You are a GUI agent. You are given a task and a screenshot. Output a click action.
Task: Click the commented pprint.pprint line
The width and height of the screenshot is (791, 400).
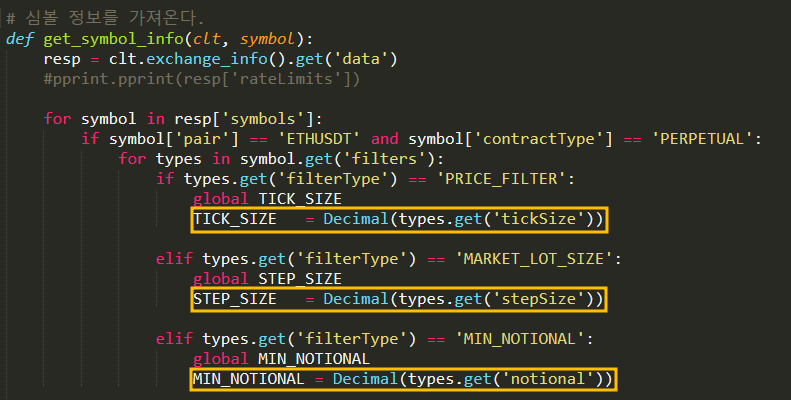tap(202, 79)
